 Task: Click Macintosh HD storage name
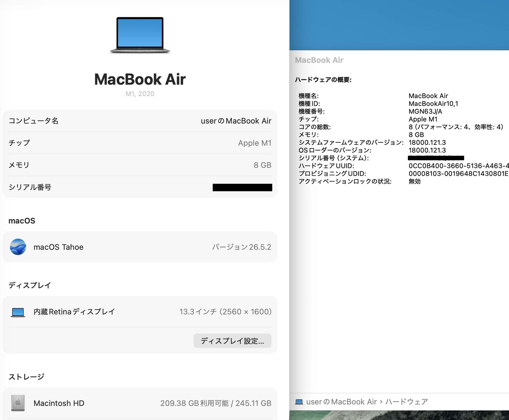(x=59, y=403)
